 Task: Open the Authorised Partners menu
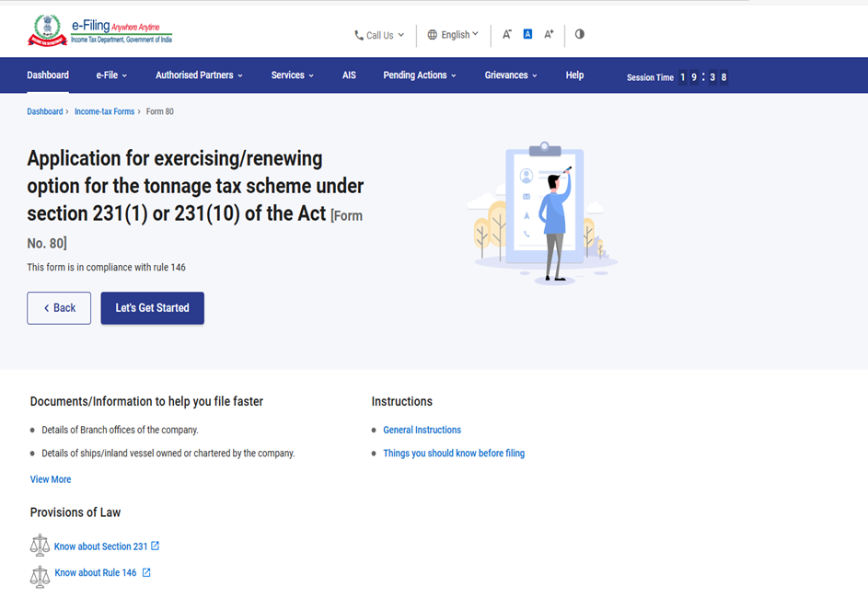tap(199, 75)
